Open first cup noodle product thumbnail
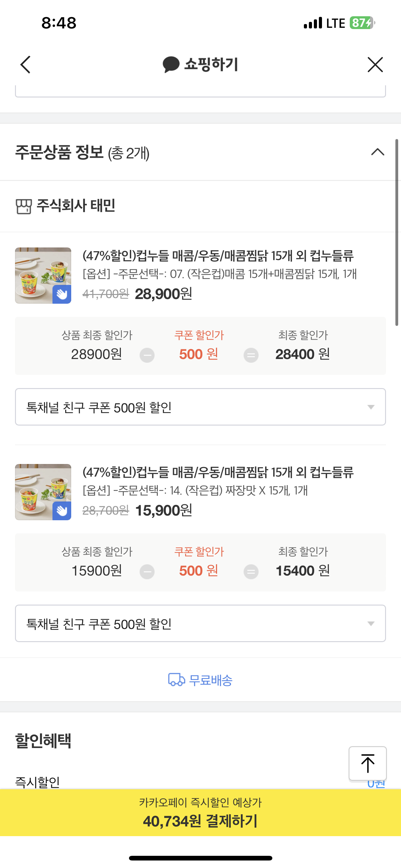Viewport: 401px width, 868px height. 43,276
